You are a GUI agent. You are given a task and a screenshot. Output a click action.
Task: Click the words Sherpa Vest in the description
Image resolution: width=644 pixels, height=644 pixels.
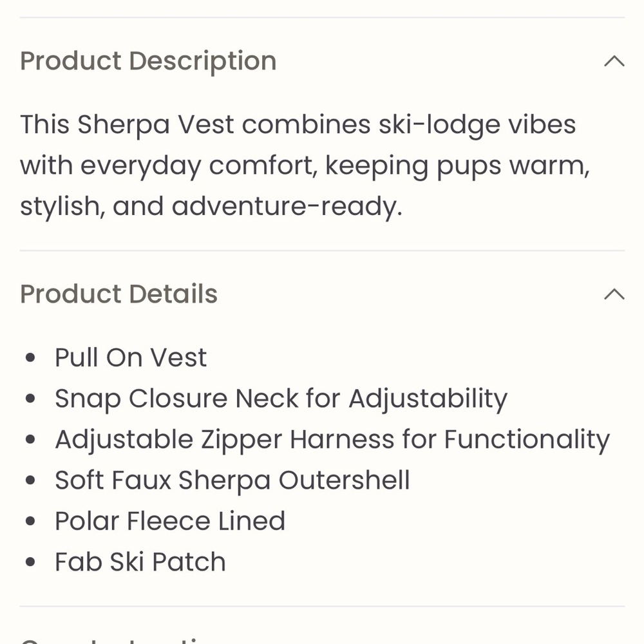[156, 126]
